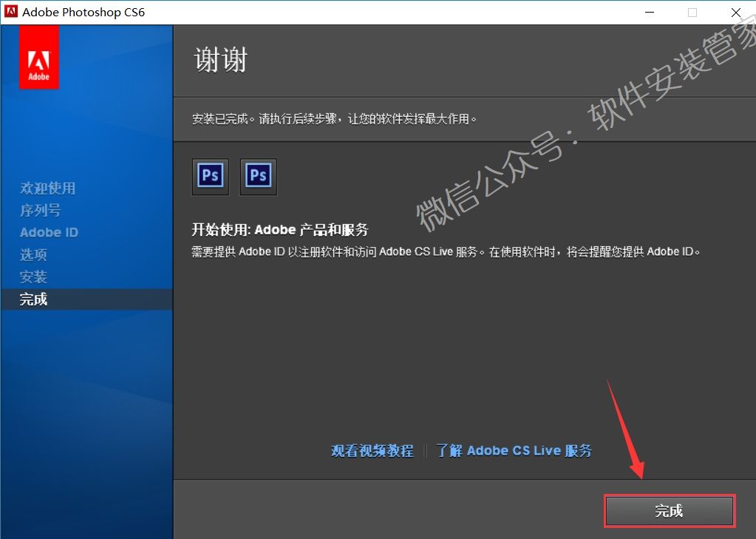Click the first Photoshop Ps product icon
The image size is (756, 539).
tap(211, 176)
